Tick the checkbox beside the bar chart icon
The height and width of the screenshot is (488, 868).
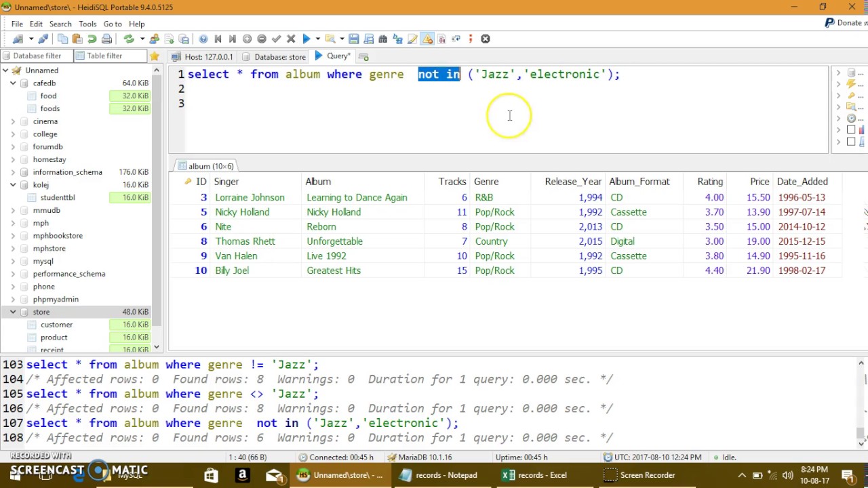[x=851, y=129]
